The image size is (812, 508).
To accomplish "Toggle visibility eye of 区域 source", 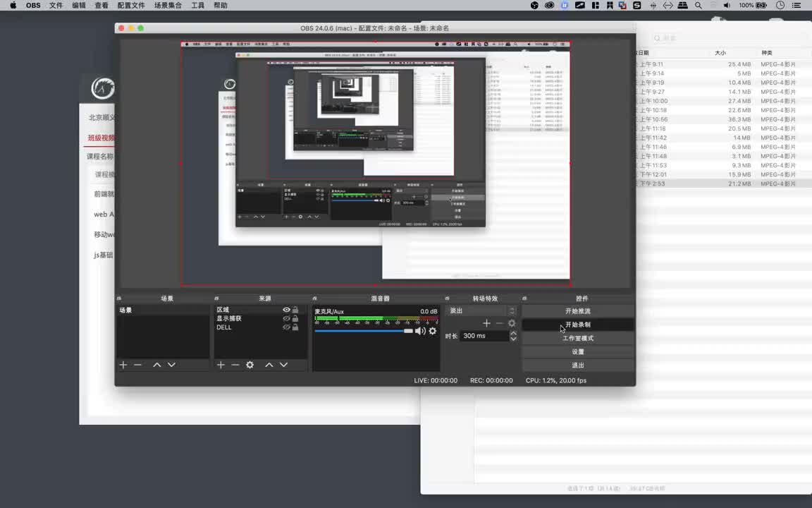I will pyautogui.click(x=286, y=310).
